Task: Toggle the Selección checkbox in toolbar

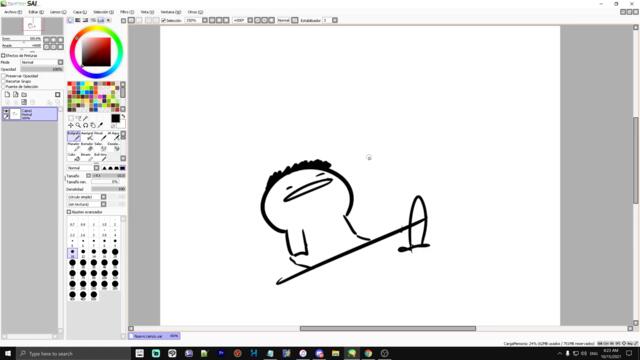Action: (163, 20)
